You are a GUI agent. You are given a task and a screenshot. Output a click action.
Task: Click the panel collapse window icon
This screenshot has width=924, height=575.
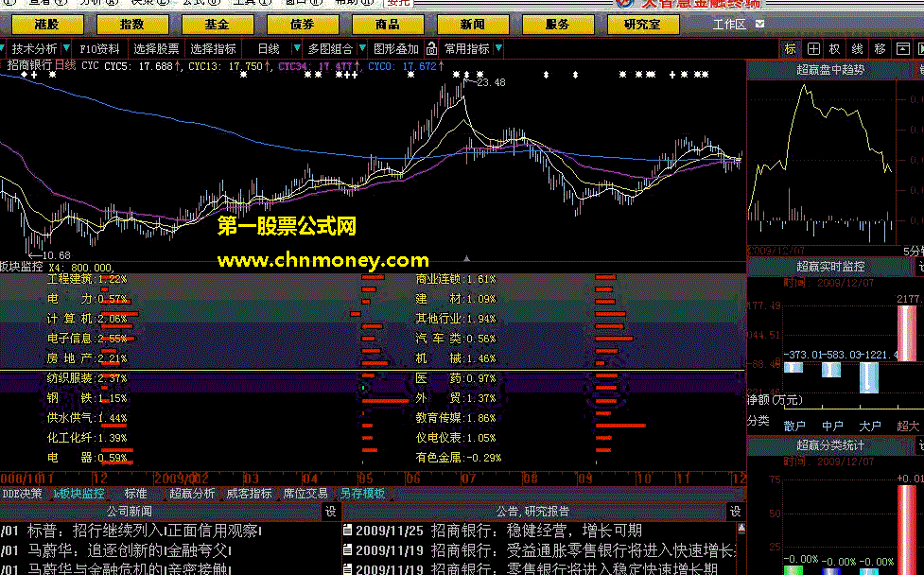(903, 49)
